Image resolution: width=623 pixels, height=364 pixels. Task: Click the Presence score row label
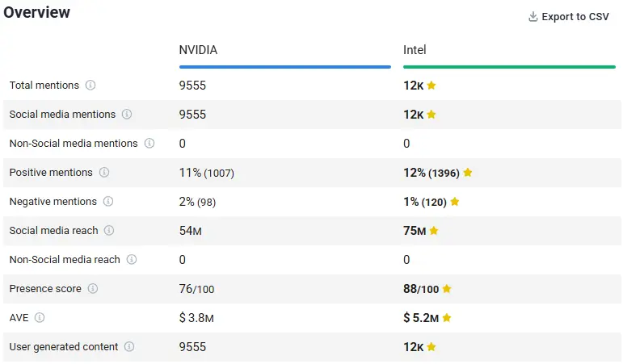point(45,289)
